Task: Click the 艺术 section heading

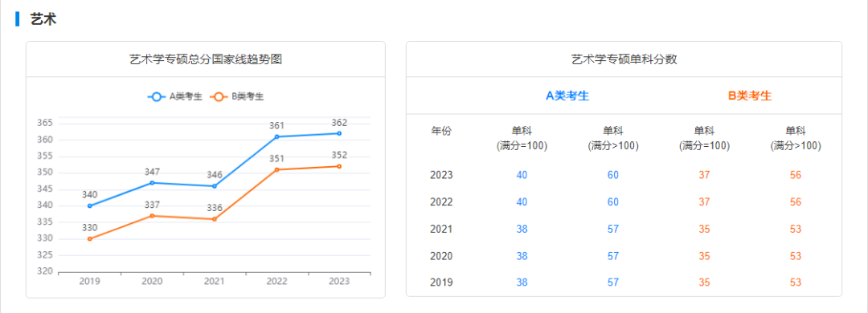Action: click(43, 18)
